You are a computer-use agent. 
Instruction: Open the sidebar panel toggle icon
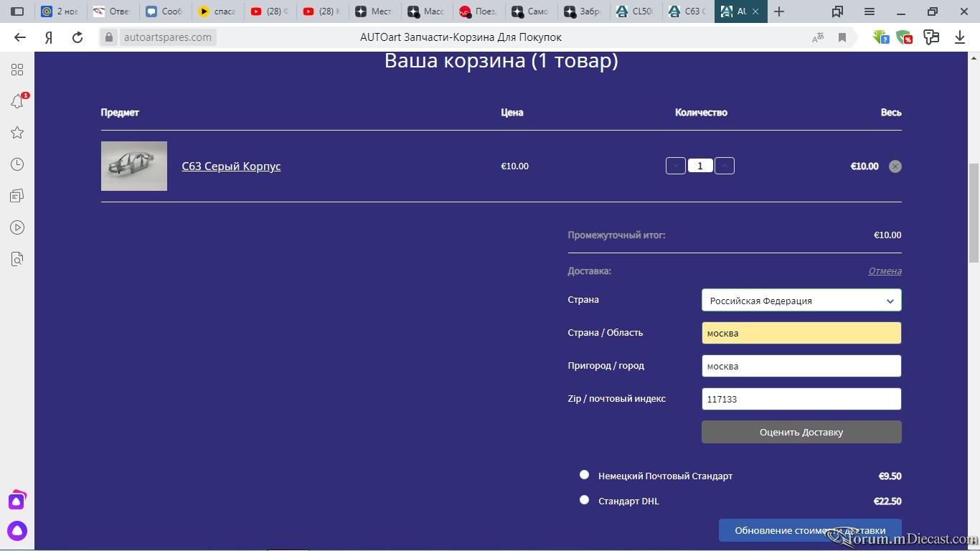tap(17, 11)
